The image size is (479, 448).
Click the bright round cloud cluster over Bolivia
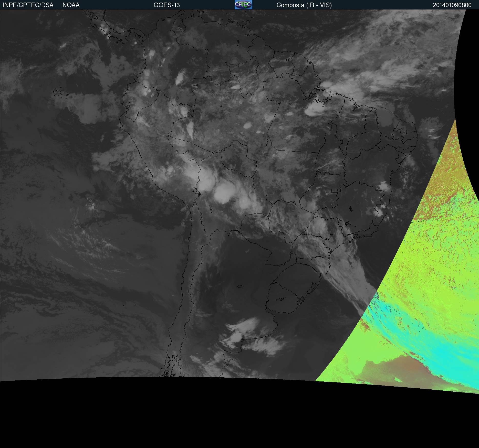click(223, 194)
